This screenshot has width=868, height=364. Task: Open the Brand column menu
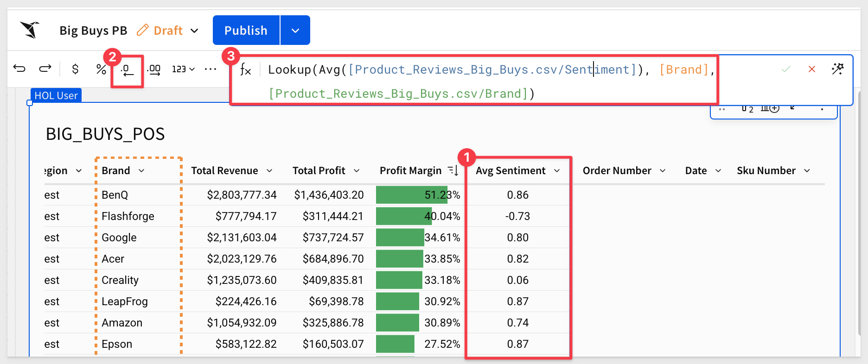(141, 171)
